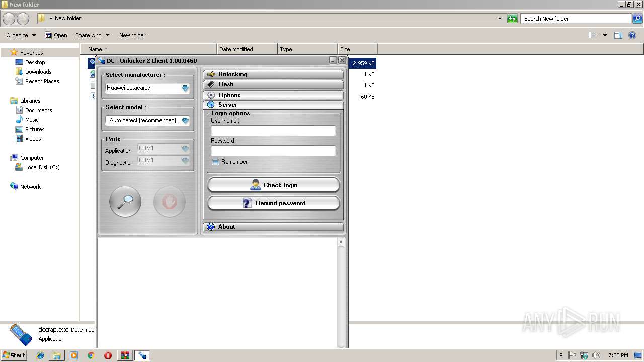644x362 pixels.
Task: Sort by Date modified column header
Action: click(247, 49)
